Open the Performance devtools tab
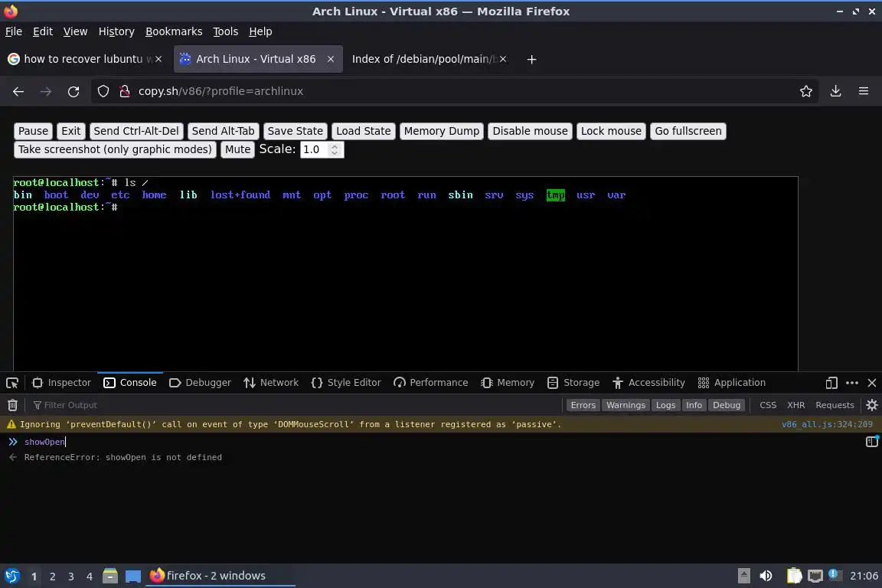Screen dimensions: 882x588 point(431,383)
